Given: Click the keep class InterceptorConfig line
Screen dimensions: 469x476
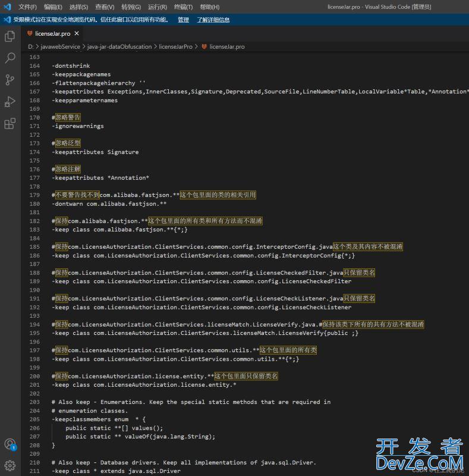Looking at the screenshot, I should coord(203,256).
